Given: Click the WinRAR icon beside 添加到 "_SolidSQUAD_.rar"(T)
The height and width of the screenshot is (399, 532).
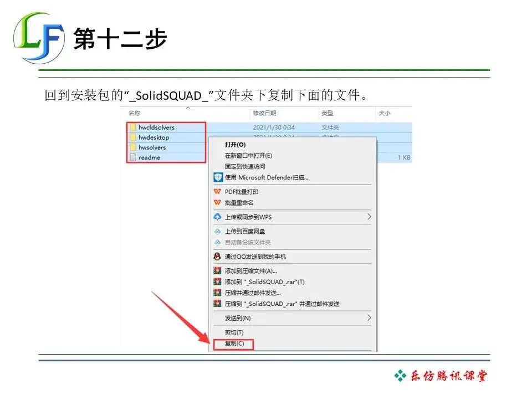Looking at the screenshot, I should point(217,282).
